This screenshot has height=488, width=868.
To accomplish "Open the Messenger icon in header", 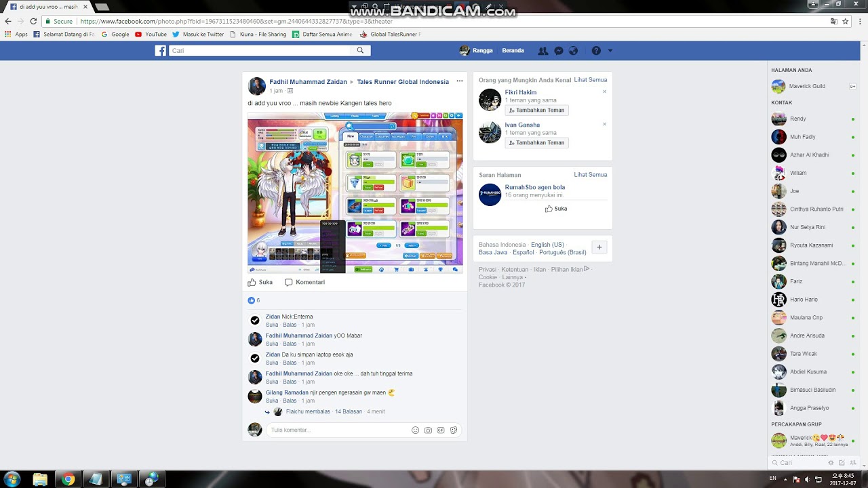I will [x=559, y=51].
